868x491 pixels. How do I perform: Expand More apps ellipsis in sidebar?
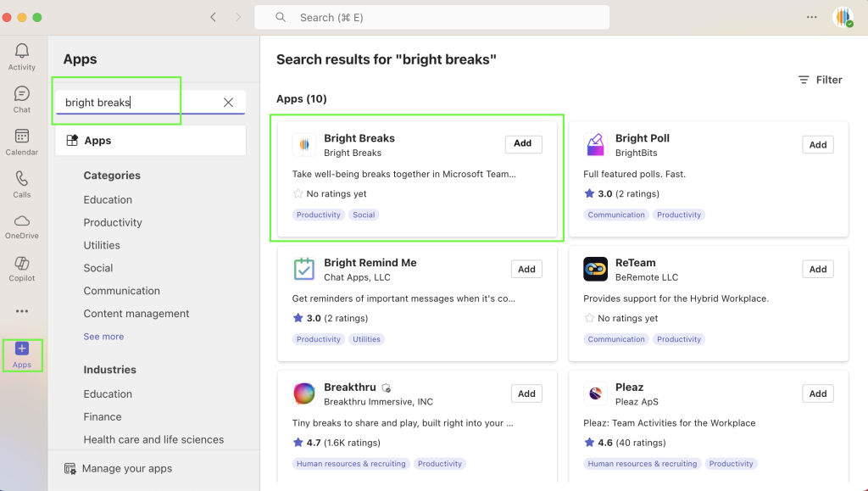(x=22, y=311)
